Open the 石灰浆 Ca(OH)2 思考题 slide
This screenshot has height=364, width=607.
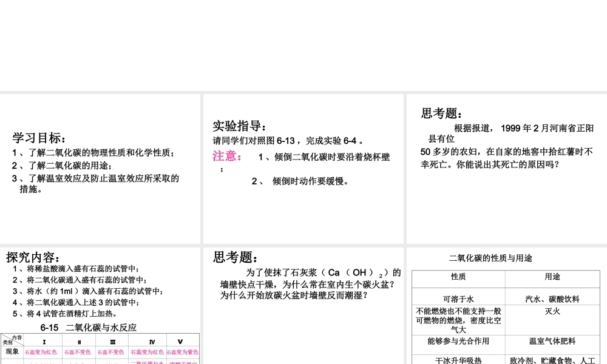pos(303,306)
